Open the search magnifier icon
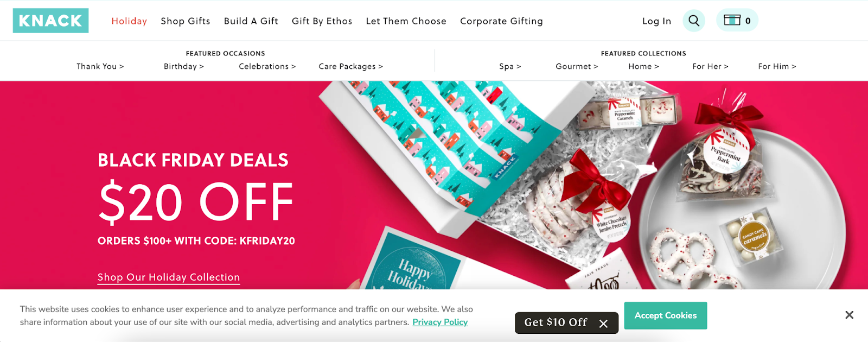This screenshot has height=342, width=868. pos(694,21)
